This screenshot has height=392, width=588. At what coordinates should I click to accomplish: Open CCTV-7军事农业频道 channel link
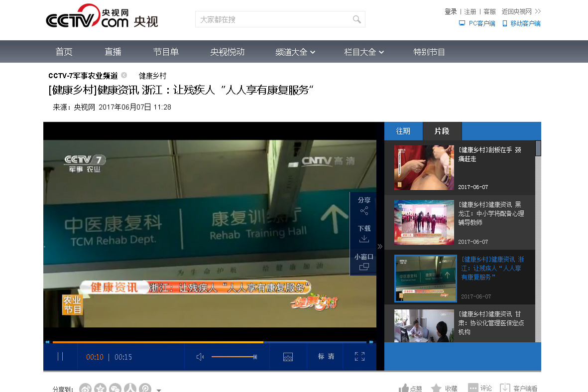pyautogui.click(x=83, y=76)
